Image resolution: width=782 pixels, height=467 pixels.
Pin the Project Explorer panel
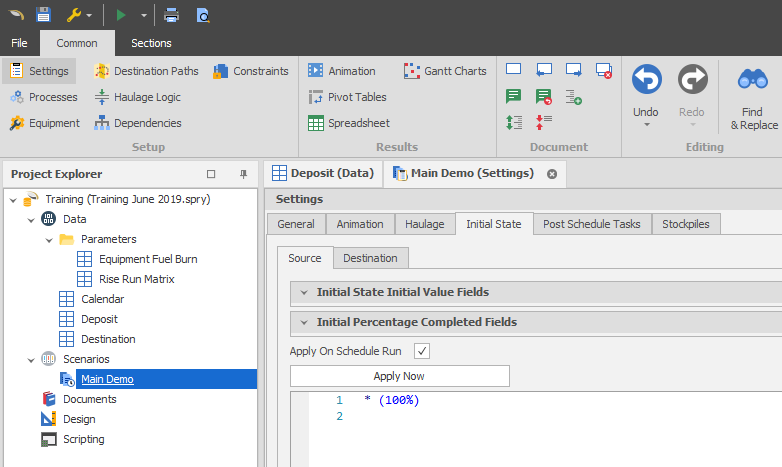click(x=243, y=174)
